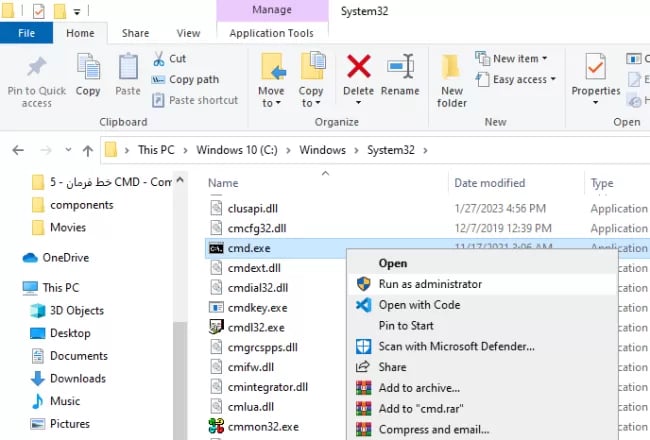650x440 pixels.
Task: Go up one folder level arrow
Action: [87, 150]
